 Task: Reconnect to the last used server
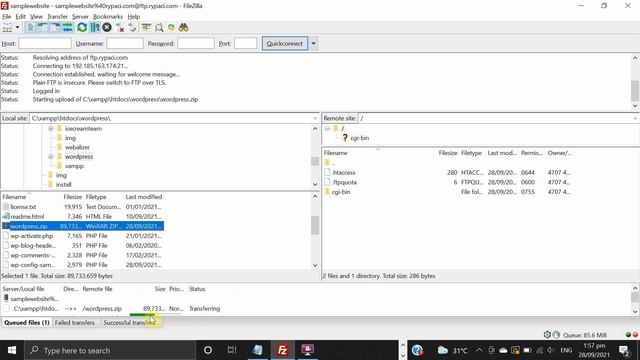tap(132, 28)
